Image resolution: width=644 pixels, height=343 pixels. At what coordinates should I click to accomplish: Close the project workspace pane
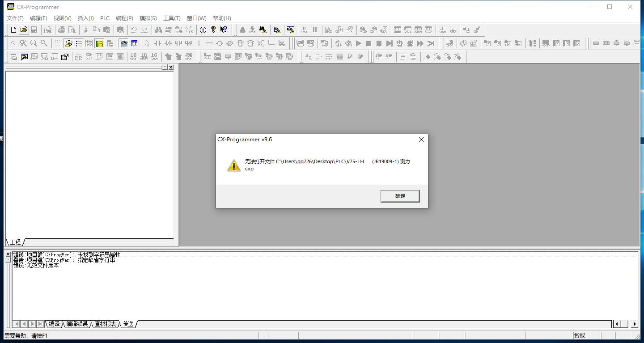(x=171, y=67)
